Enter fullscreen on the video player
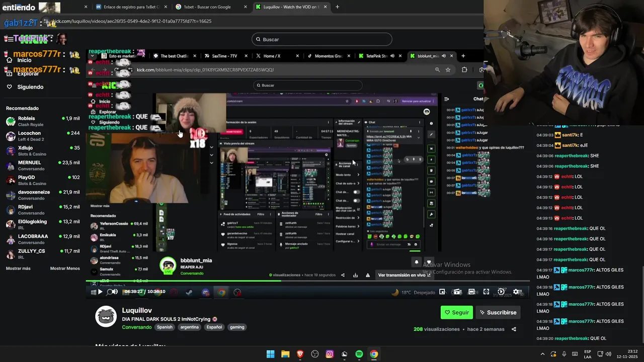 pos(486,292)
